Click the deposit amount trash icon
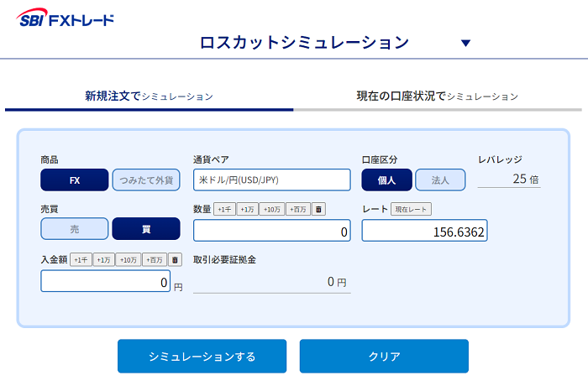The height and width of the screenshot is (391, 588). point(175,260)
